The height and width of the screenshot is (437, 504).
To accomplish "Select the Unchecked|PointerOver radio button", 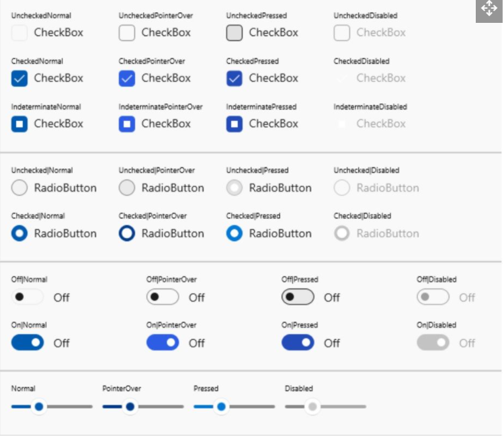I will (127, 188).
